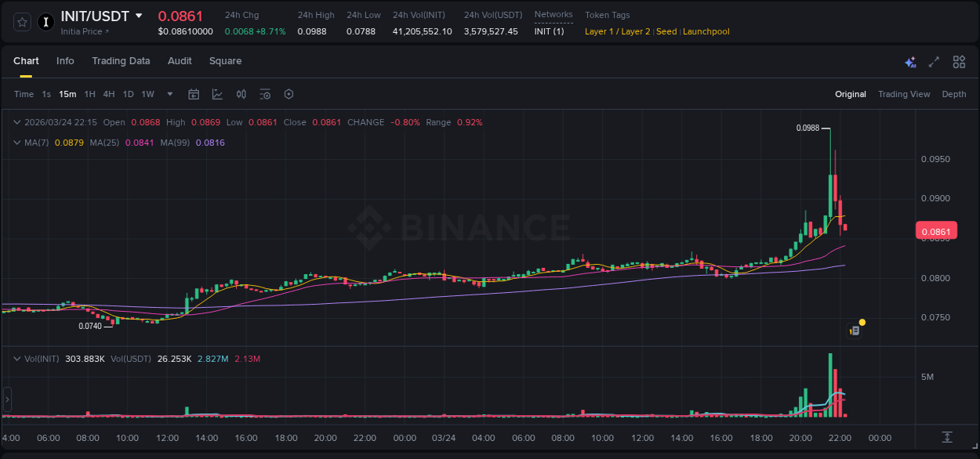Switch to the TradingView chart mode
Image resolution: width=980 pixels, height=459 pixels.
pos(903,93)
